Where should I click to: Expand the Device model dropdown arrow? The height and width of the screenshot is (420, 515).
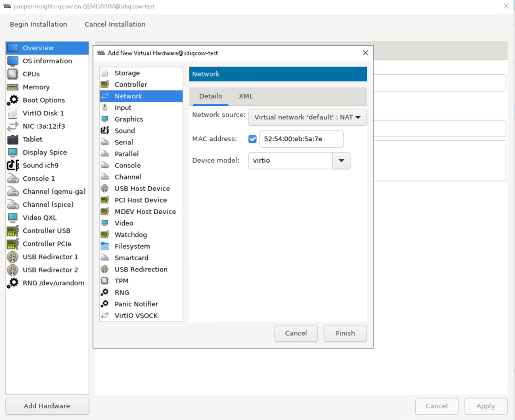click(341, 161)
